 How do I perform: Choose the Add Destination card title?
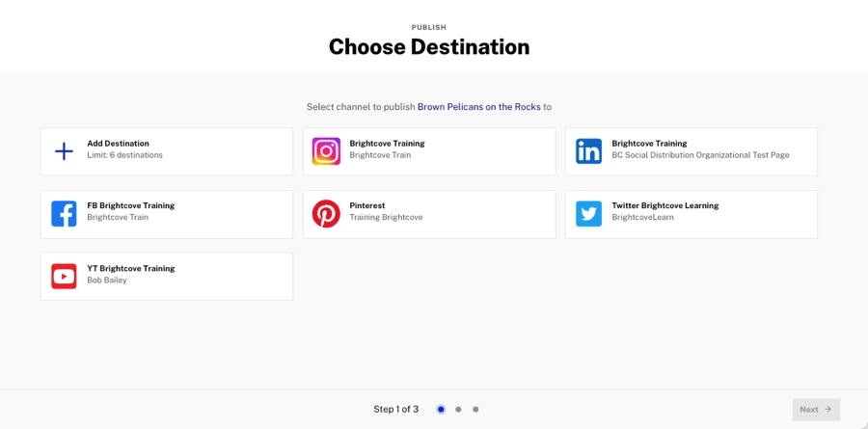pos(118,144)
